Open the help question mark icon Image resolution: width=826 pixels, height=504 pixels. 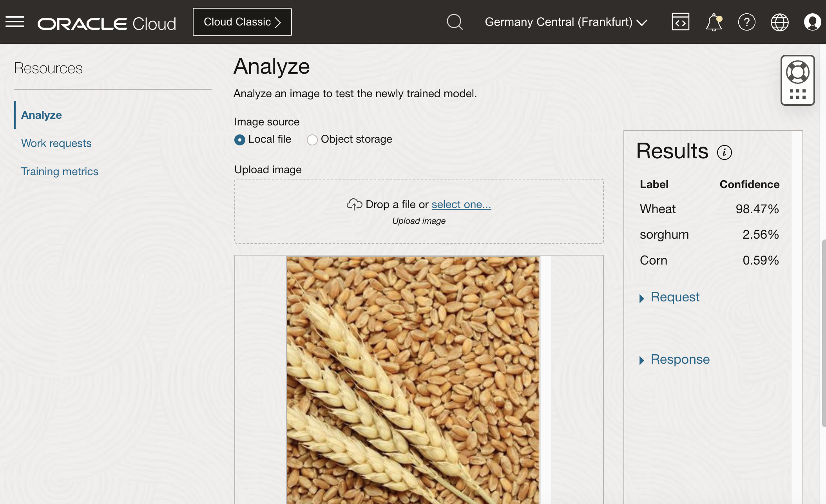pyautogui.click(x=746, y=22)
